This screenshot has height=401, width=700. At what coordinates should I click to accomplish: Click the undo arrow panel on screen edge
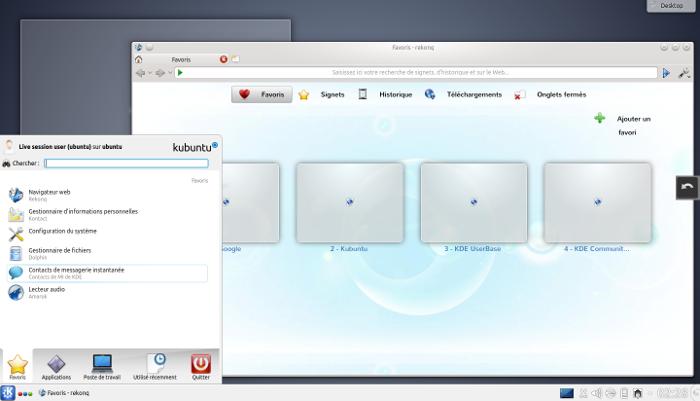(x=687, y=188)
